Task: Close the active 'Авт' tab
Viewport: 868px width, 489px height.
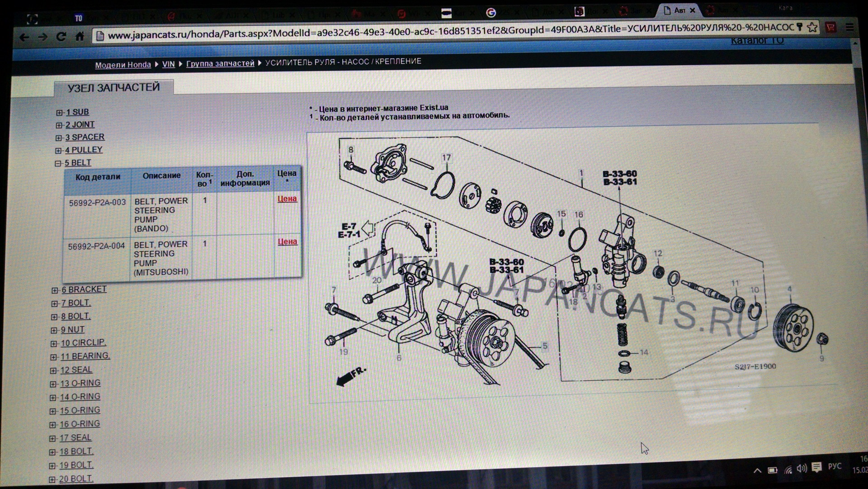Action: click(692, 10)
